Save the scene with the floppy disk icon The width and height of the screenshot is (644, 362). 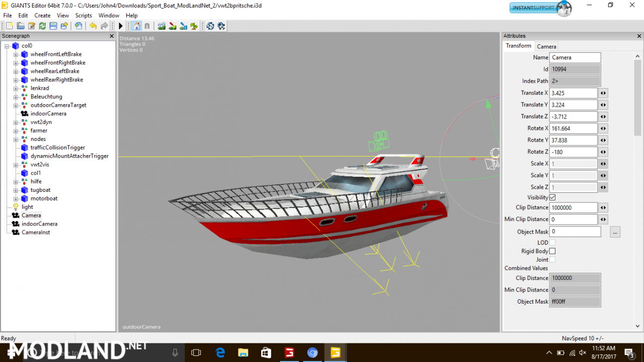[x=53, y=26]
